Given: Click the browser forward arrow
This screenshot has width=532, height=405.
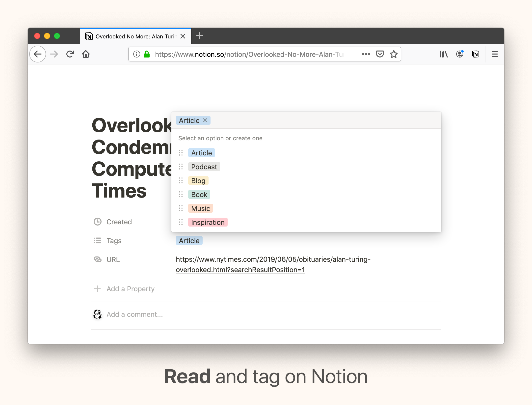Looking at the screenshot, I should pyautogui.click(x=54, y=54).
